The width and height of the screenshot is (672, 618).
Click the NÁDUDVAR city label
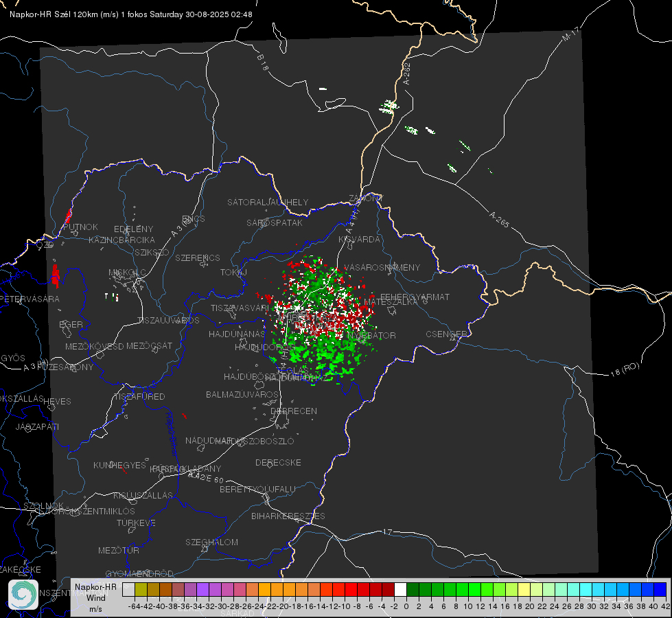tap(209, 441)
